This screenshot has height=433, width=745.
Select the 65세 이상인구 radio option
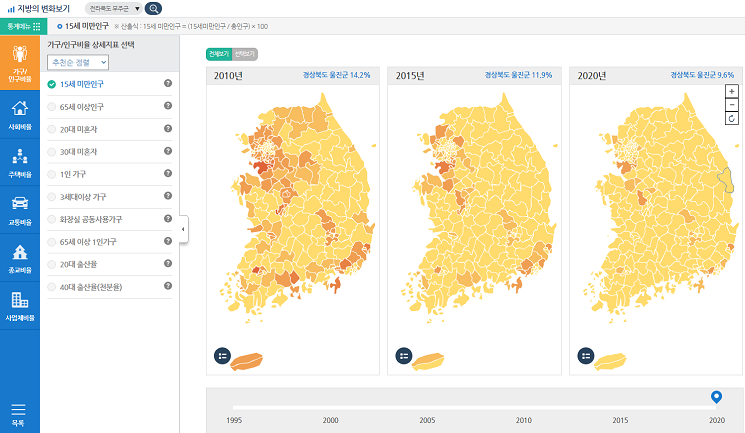[51, 106]
